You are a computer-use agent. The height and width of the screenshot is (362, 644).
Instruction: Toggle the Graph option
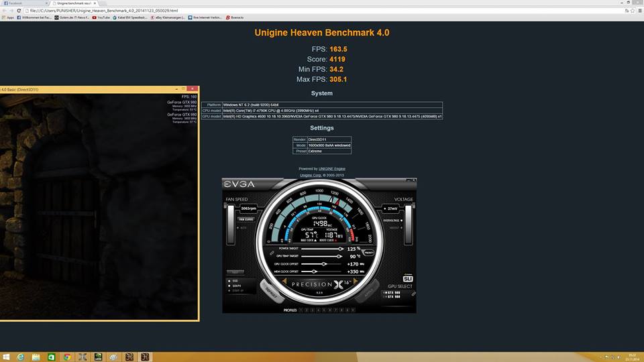coord(235,286)
